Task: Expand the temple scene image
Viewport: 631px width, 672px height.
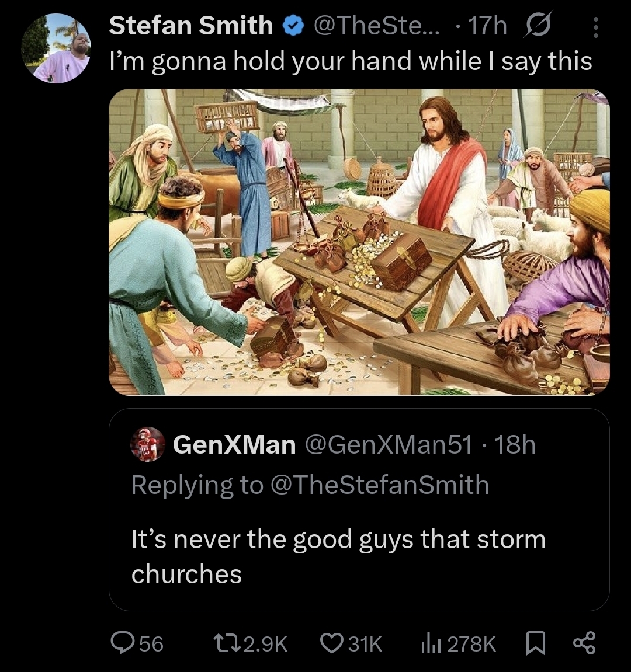Action: tap(359, 242)
